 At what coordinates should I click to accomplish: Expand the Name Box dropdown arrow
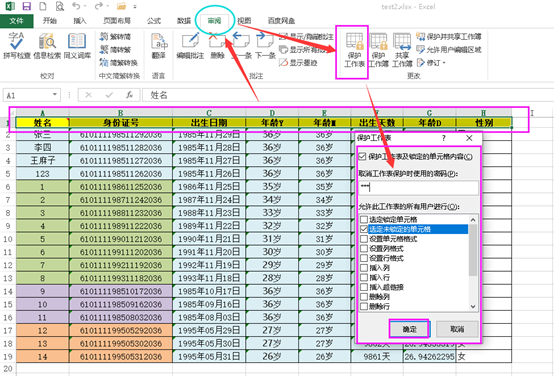pos(55,94)
